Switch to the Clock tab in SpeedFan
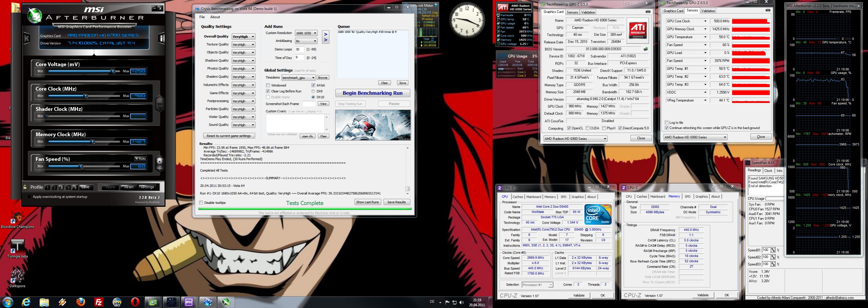Image resolution: width=868 pixels, height=308 pixels. click(768, 170)
